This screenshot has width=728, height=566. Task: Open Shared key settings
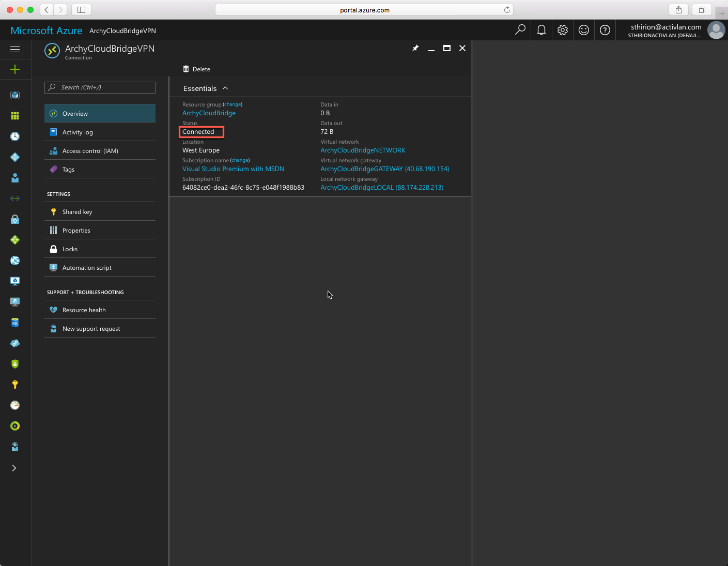coord(100,211)
